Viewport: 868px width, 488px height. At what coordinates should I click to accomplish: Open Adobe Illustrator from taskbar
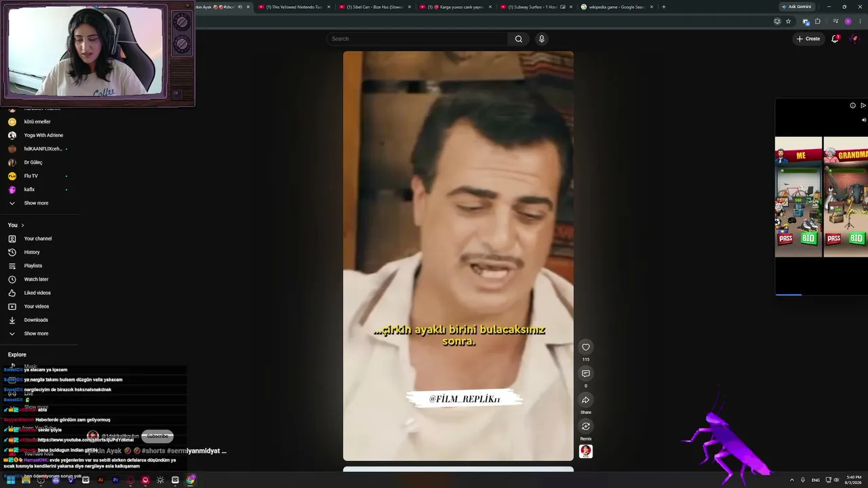pyautogui.click(x=100, y=480)
